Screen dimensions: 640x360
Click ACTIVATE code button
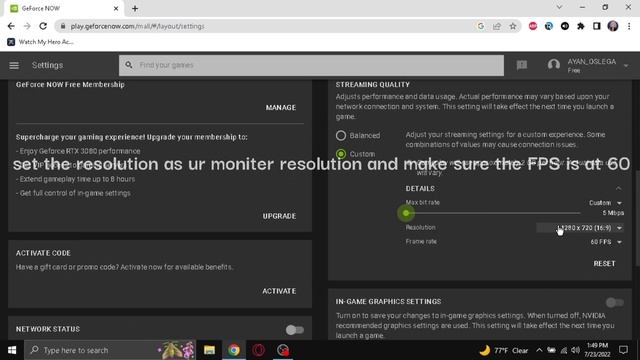click(279, 291)
